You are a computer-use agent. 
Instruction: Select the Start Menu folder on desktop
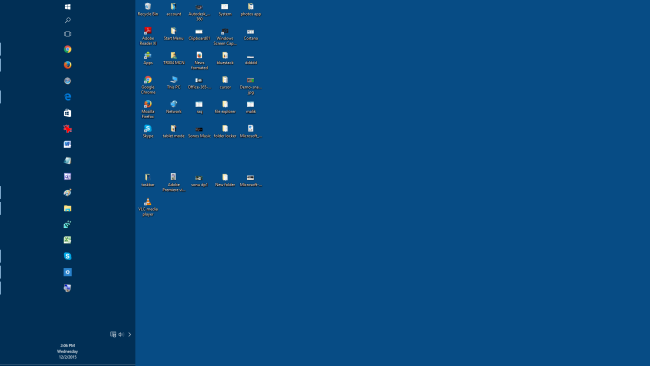point(174,34)
